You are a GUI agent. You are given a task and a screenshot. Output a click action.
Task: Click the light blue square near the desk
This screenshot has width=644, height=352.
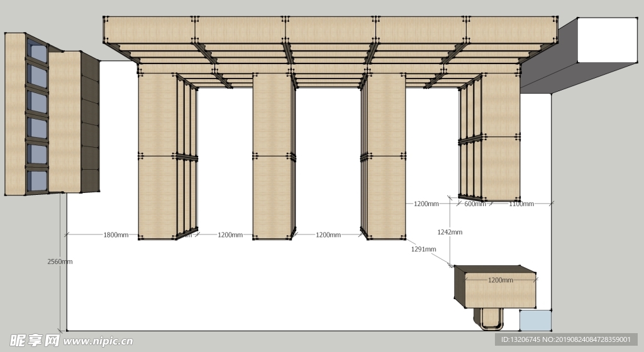tap(535, 321)
